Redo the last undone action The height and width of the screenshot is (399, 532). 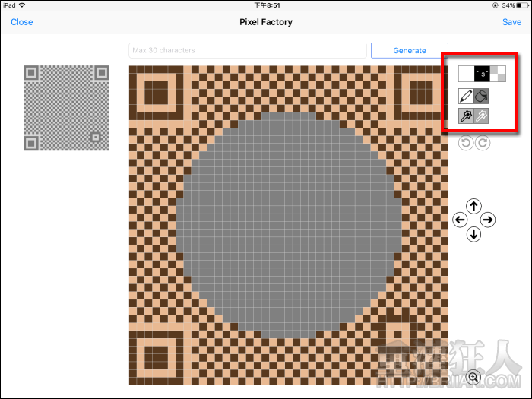point(482,142)
